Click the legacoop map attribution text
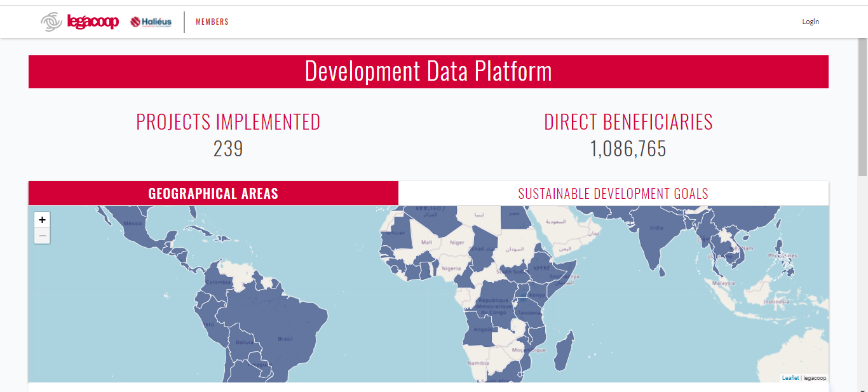 (815, 378)
